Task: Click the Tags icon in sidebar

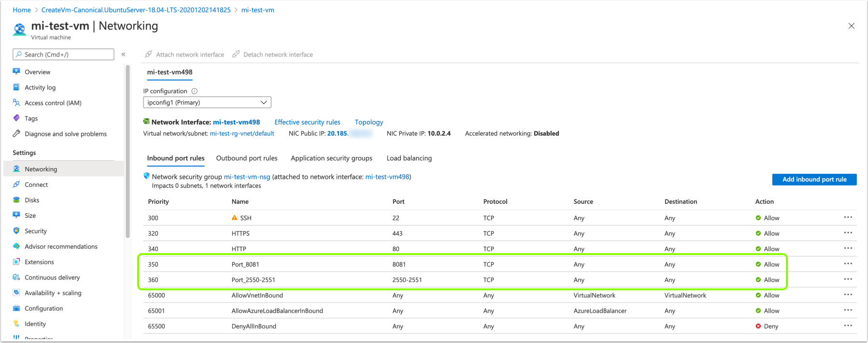Action: (x=16, y=118)
